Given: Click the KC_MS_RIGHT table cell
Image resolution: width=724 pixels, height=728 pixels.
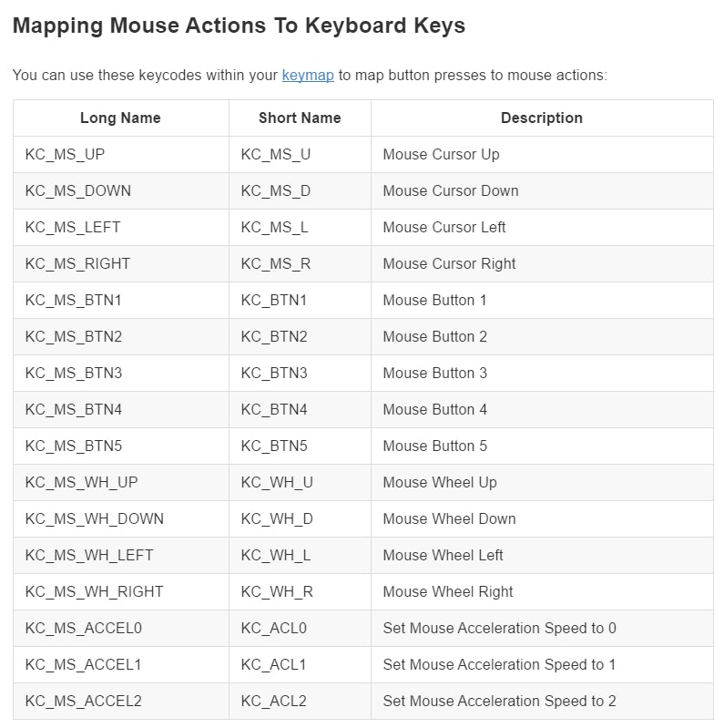Looking at the screenshot, I should click(x=77, y=263).
